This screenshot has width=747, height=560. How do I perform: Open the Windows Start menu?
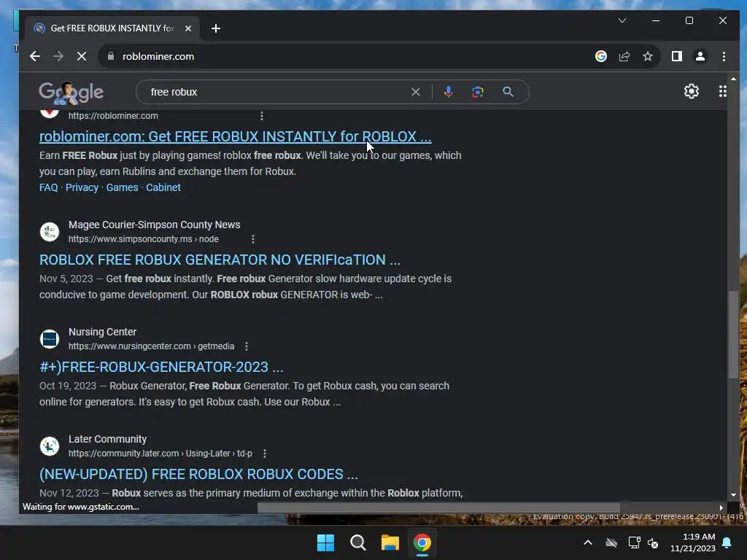coord(326,542)
